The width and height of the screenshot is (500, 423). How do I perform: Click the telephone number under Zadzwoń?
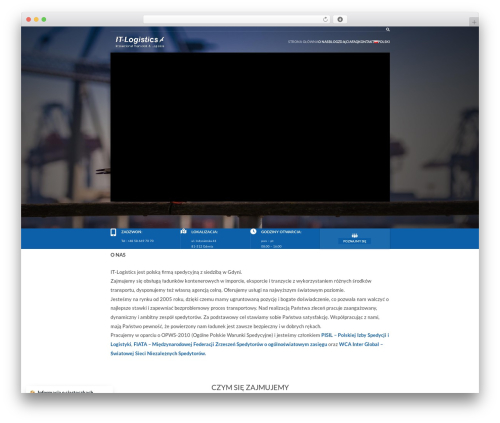(138, 241)
